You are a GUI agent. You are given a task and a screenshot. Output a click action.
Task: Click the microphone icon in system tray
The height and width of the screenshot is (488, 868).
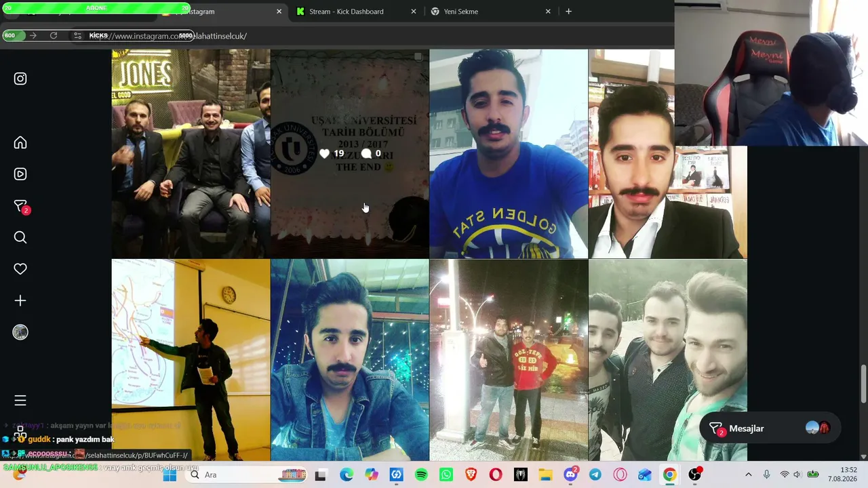(767, 474)
